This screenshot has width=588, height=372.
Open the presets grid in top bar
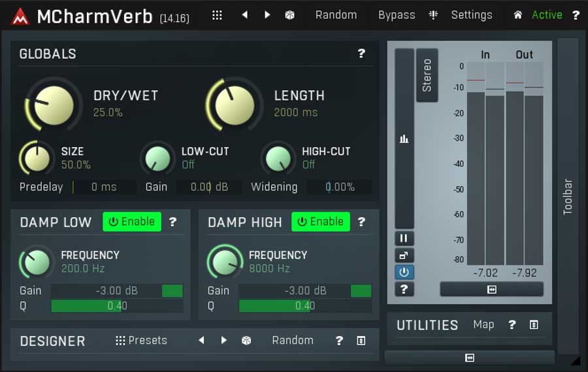(x=217, y=15)
